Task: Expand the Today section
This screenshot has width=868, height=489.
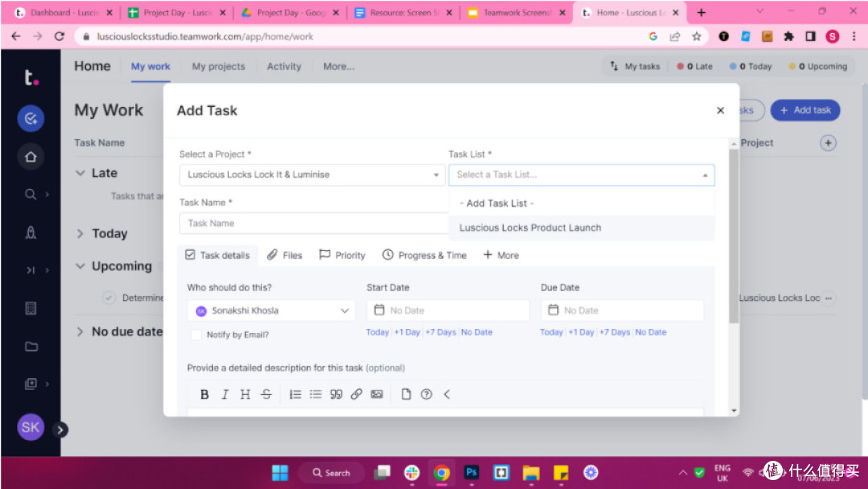Action: pyautogui.click(x=80, y=234)
